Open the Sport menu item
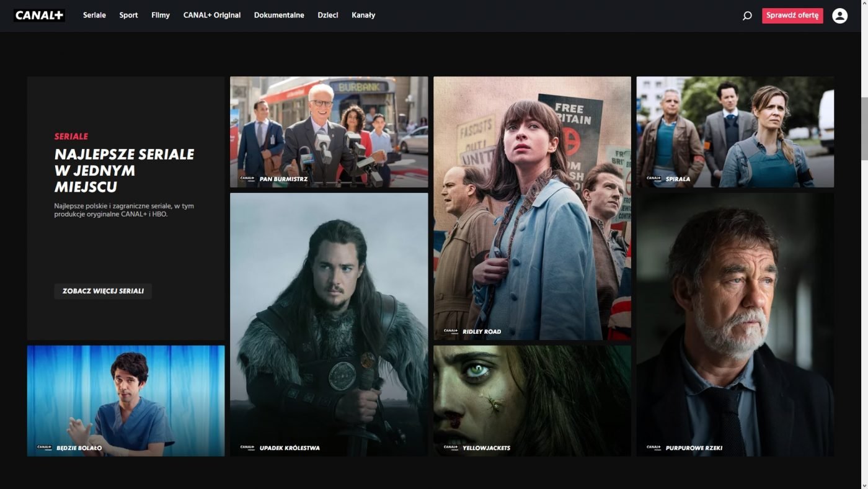The height and width of the screenshot is (489, 868). click(128, 16)
